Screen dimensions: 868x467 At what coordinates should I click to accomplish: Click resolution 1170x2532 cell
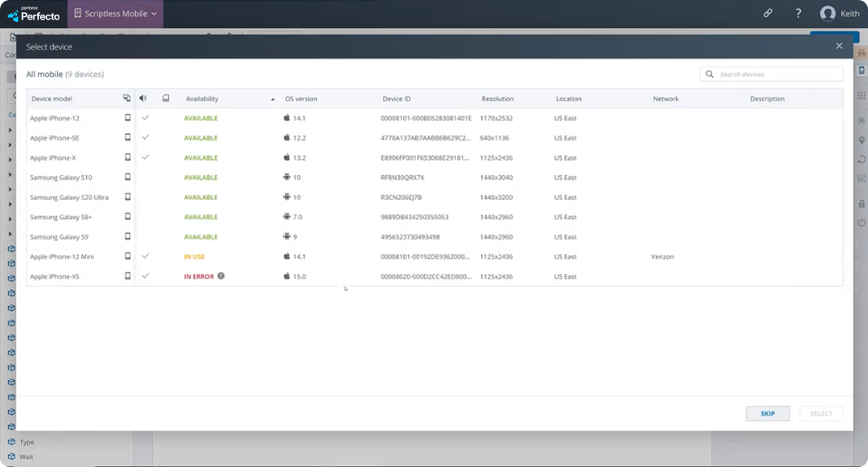[496, 119]
